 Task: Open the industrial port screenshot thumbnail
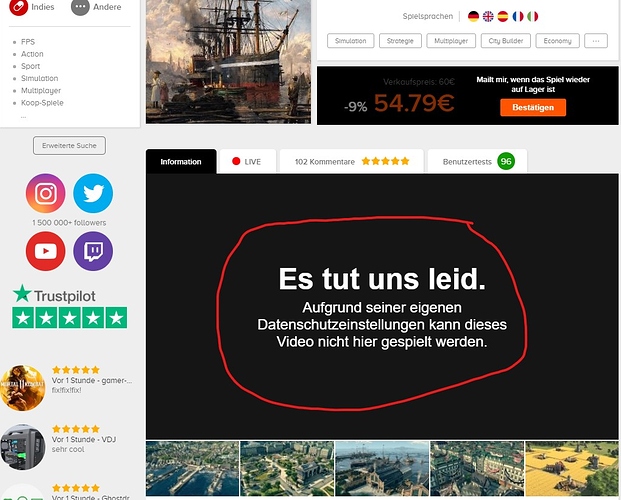[382, 468]
